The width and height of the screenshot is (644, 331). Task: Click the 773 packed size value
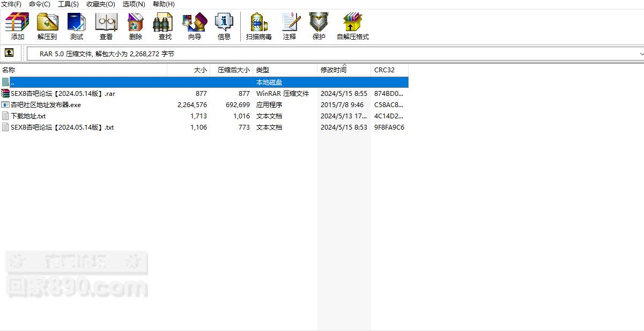[x=244, y=127]
